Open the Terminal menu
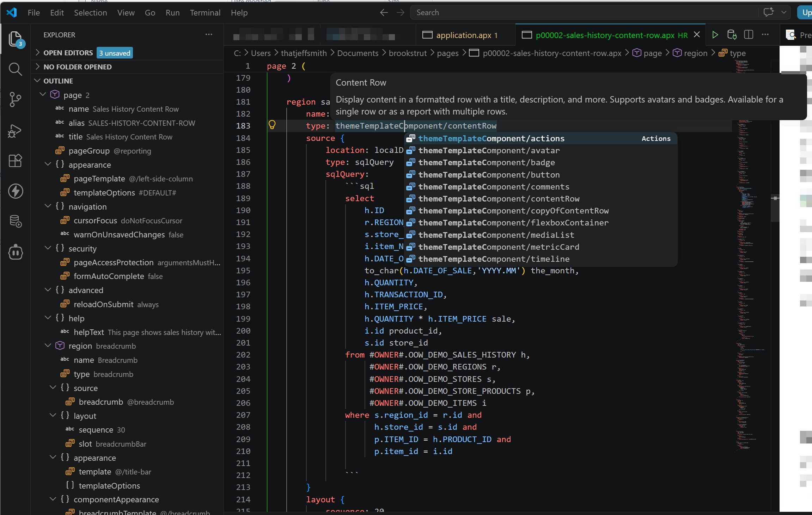The height and width of the screenshot is (515, 812). click(x=205, y=13)
